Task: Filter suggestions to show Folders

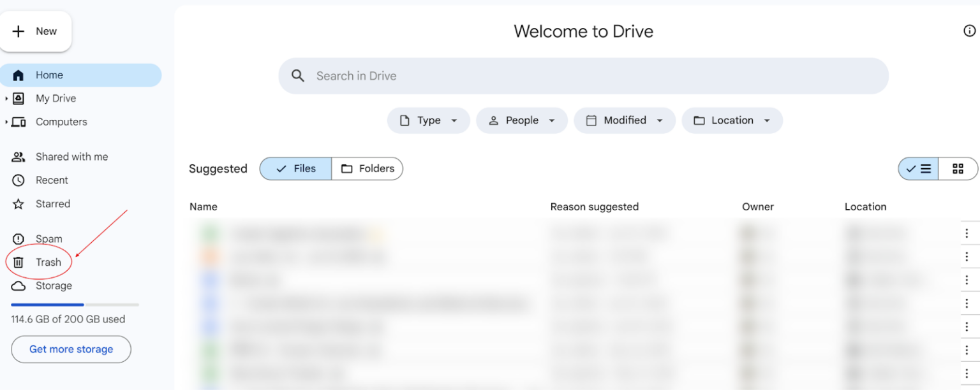Action: point(367,168)
